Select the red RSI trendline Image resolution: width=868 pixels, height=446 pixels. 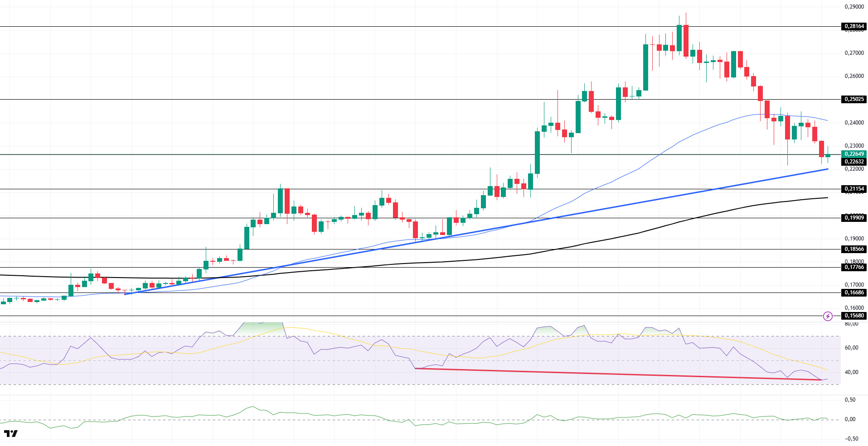pyautogui.click(x=618, y=374)
